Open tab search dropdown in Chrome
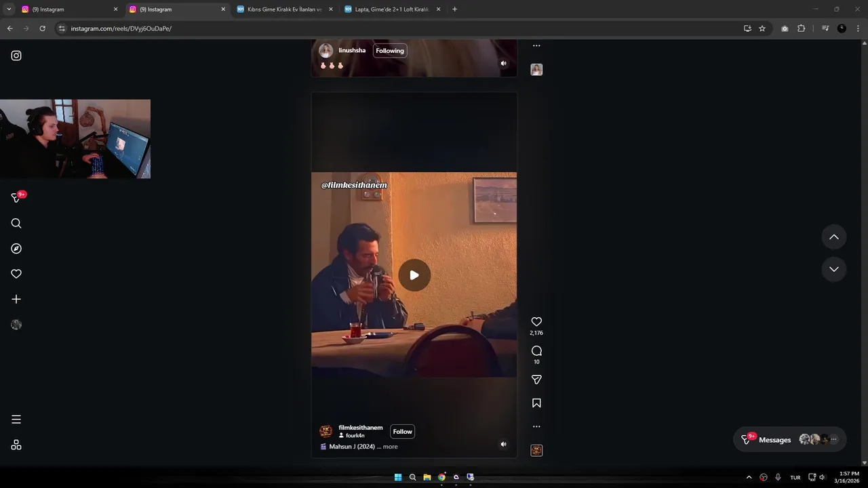The height and width of the screenshot is (488, 868). click(9, 9)
